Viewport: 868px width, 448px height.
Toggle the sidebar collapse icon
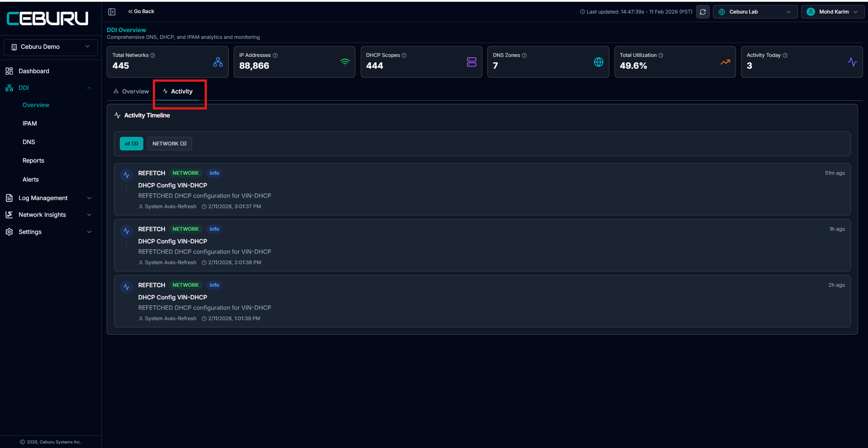coord(112,12)
